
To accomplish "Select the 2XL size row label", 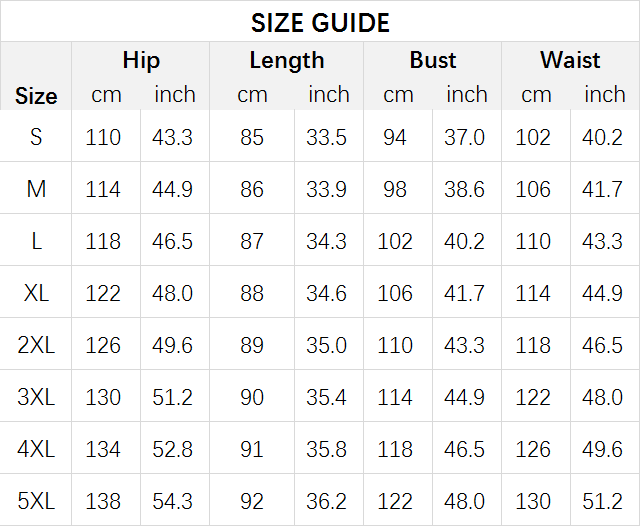I will coord(36,345).
